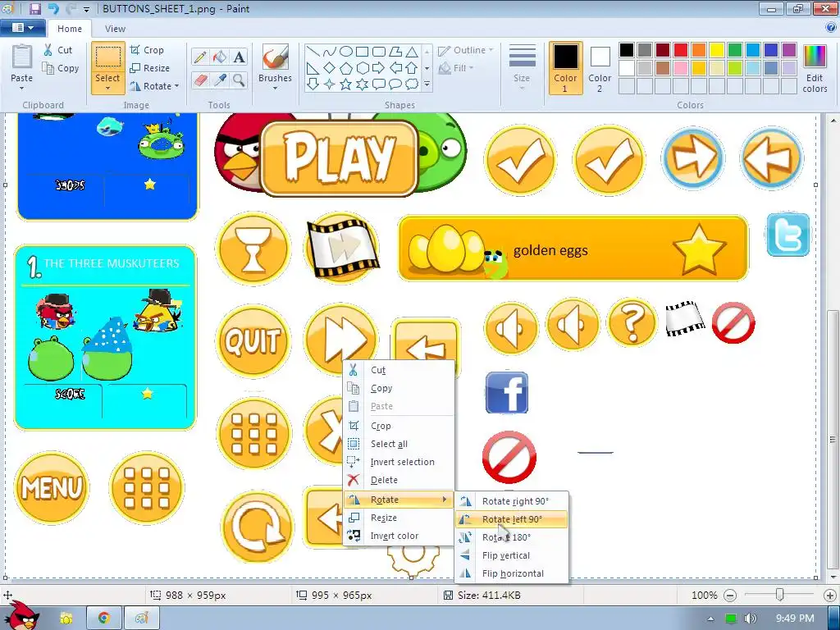Screen dimensions: 840x630
Task: Select the Text tool
Action: [239, 57]
